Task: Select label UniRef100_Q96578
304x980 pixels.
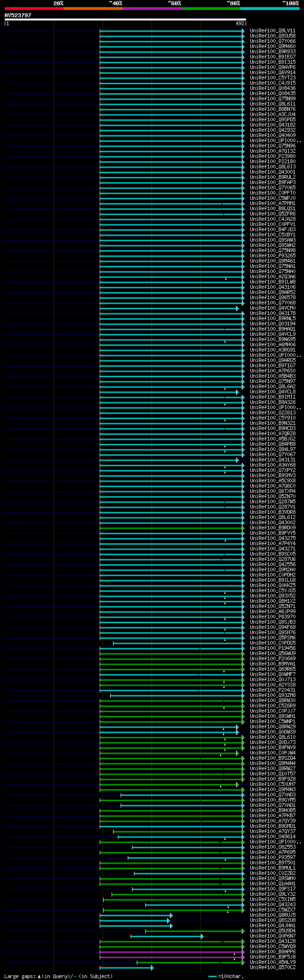Action: 273,298
